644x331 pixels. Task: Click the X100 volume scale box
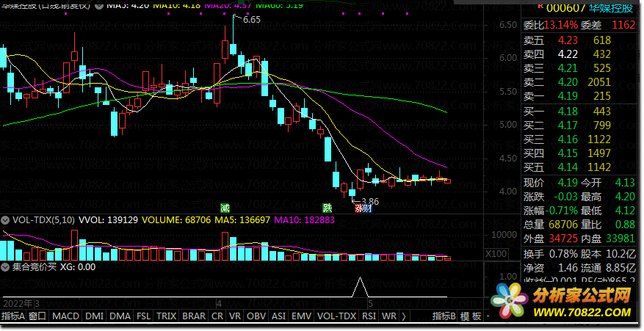click(496, 254)
